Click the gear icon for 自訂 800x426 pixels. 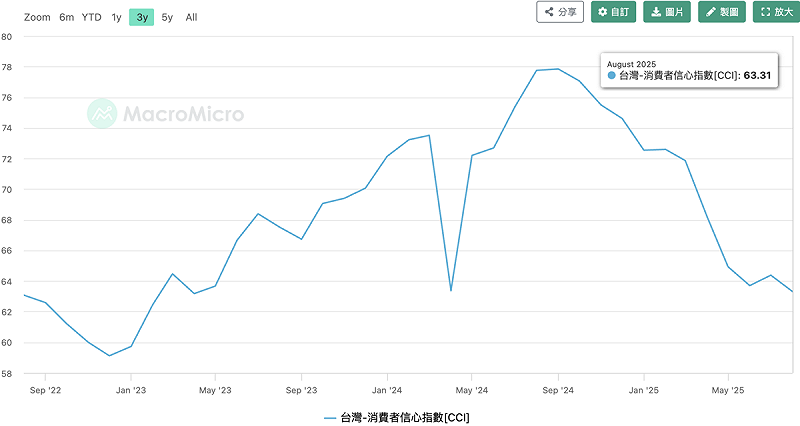tap(603, 12)
